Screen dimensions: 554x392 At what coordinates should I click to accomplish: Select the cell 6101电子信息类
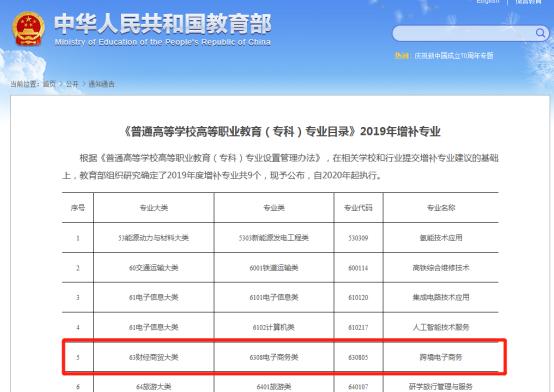[274, 298]
